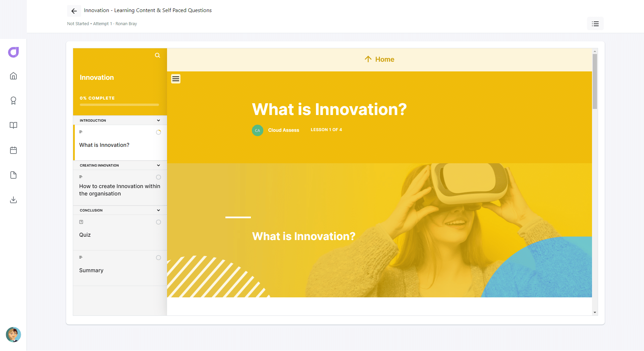Click the Ronan Bray name text
644x351 pixels.
coord(126,24)
